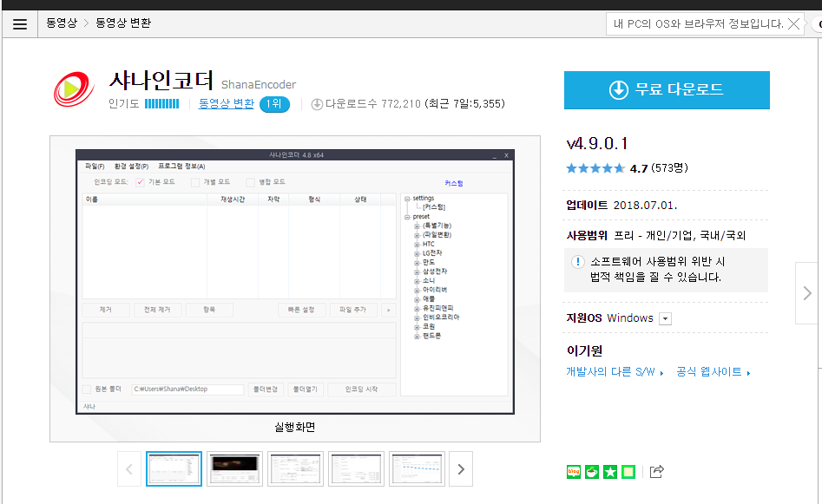Click the 샤나인코더 title

pyautogui.click(x=161, y=81)
